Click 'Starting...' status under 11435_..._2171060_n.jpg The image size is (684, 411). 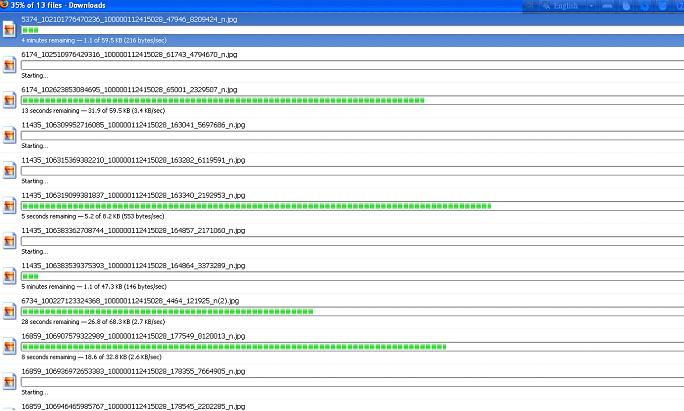[x=34, y=251]
